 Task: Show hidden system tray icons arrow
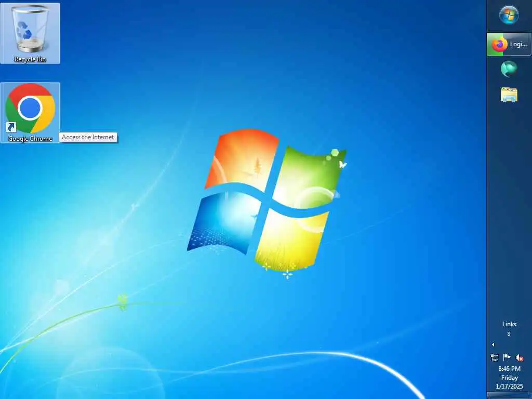(x=493, y=345)
